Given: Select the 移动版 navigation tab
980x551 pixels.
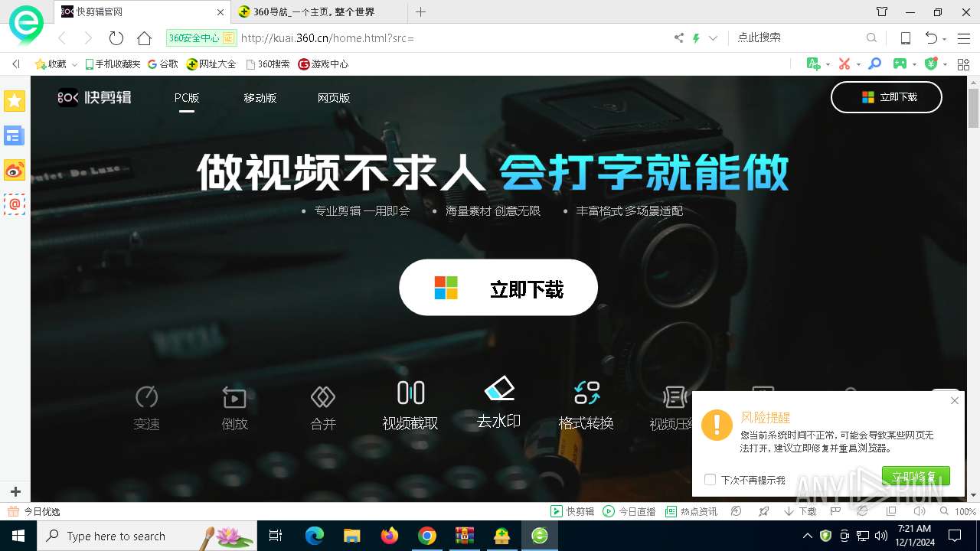Looking at the screenshot, I should 260,98.
